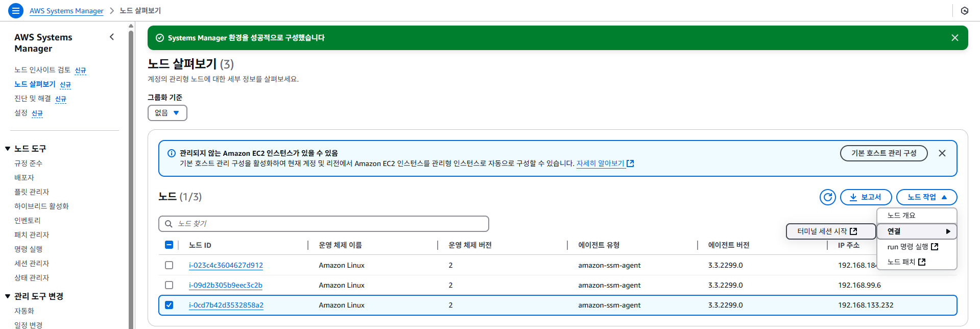Open 규정 준수 in sidebar
Viewport: 980px width, 329px height.
(29, 163)
